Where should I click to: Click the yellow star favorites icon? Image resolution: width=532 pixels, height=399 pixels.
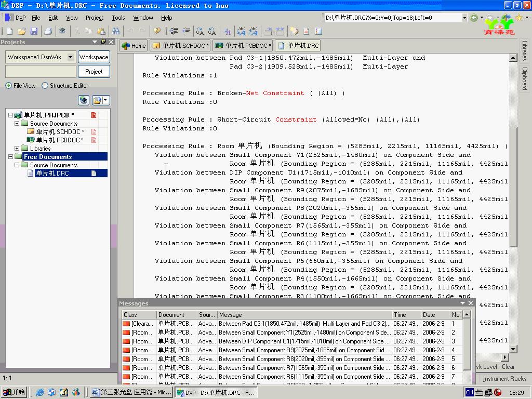coord(519,17)
